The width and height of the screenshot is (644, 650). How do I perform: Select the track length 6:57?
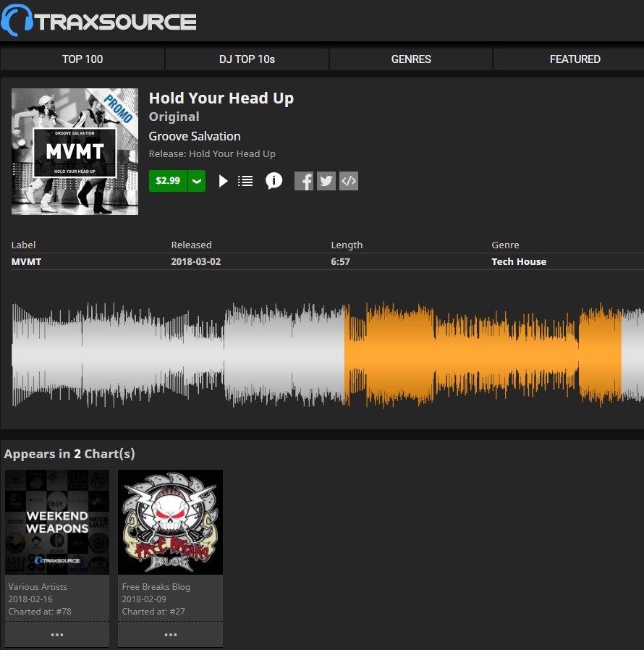pyautogui.click(x=340, y=261)
